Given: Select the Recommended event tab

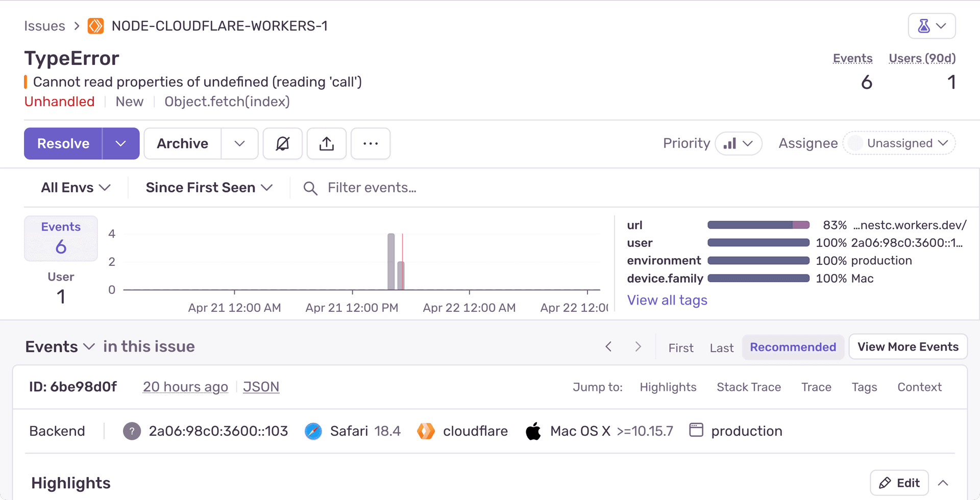Looking at the screenshot, I should pyautogui.click(x=793, y=347).
